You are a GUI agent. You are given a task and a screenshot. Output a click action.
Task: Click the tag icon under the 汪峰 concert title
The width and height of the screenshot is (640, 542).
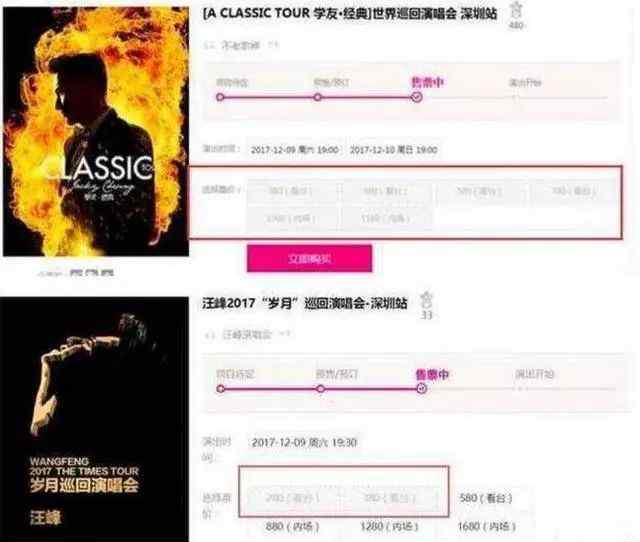point(209,335)
